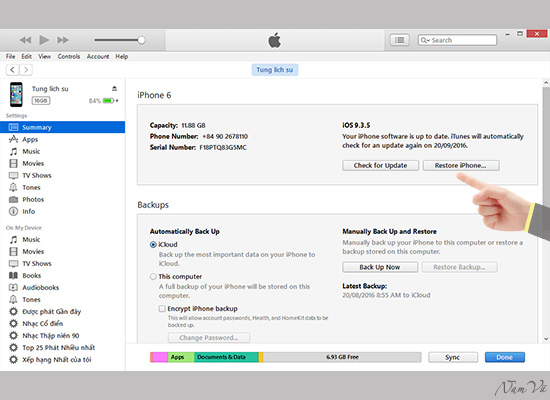Image resolution: width=550 pixels, height=400 pixels.
Task: Click the Search input field
Action: 457,40
